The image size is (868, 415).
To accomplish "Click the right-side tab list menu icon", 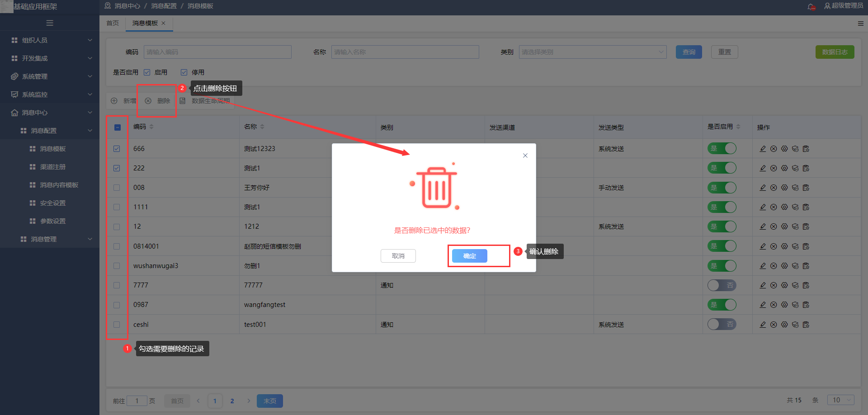I will [860, 24].
